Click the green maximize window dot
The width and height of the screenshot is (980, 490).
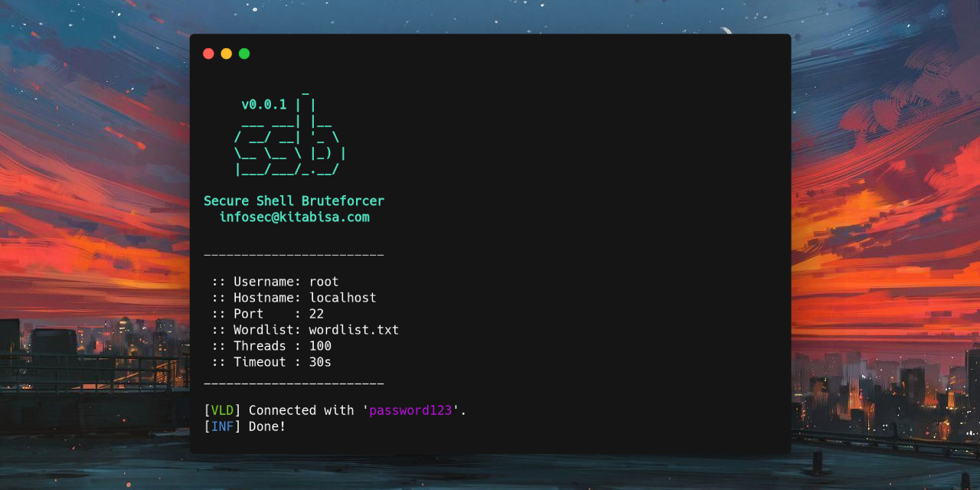point(244,54)
